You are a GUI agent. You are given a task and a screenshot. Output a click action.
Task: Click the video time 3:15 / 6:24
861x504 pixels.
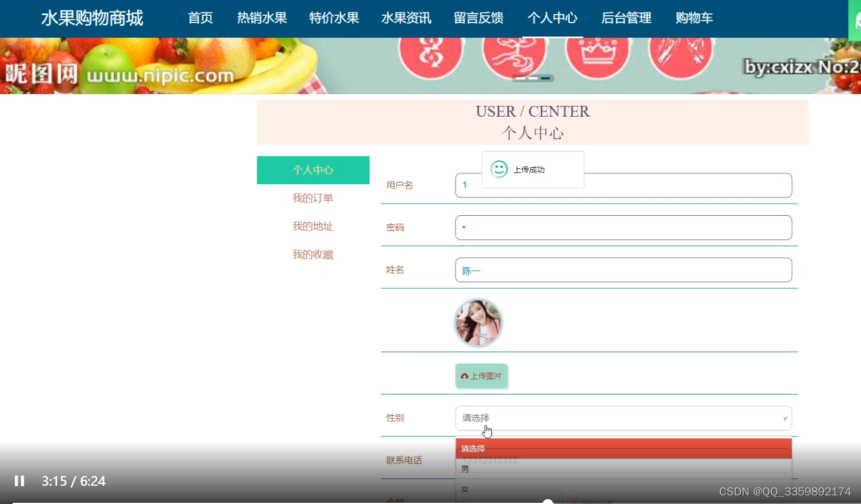(74, 482)
